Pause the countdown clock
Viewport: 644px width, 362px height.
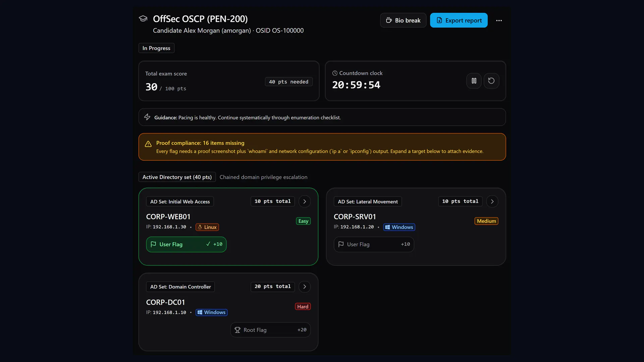pyautogui.click(x=474, y=81)
